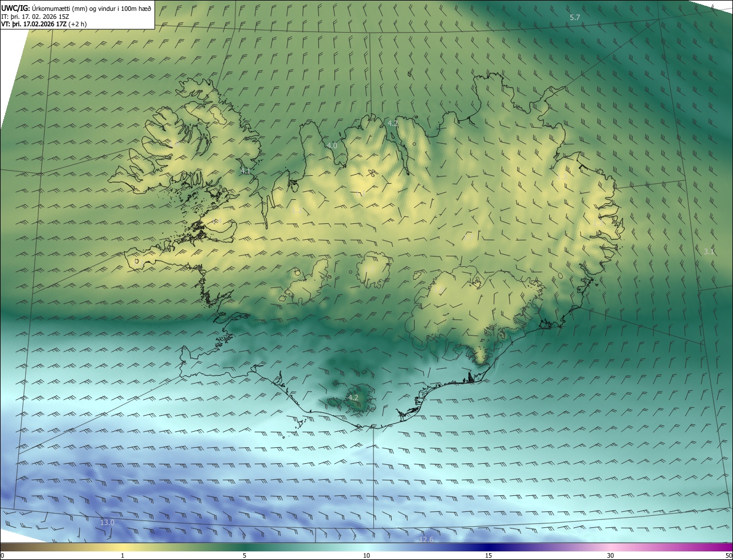Click the map title 'UWC/IG: Úrkomumætti (mm)' line
This screenshot has width=733, height=560.
click(76, 8)
